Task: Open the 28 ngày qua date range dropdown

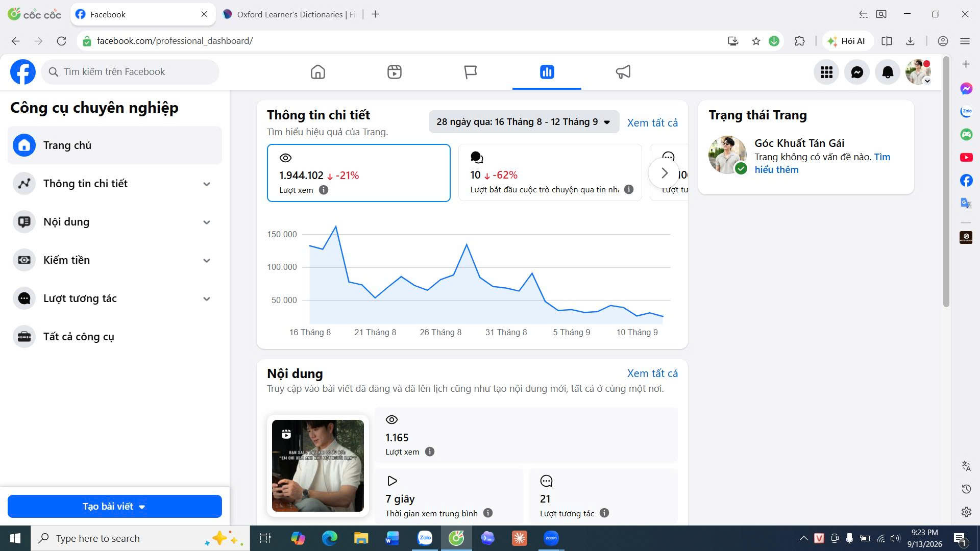Action: [524, 122]
